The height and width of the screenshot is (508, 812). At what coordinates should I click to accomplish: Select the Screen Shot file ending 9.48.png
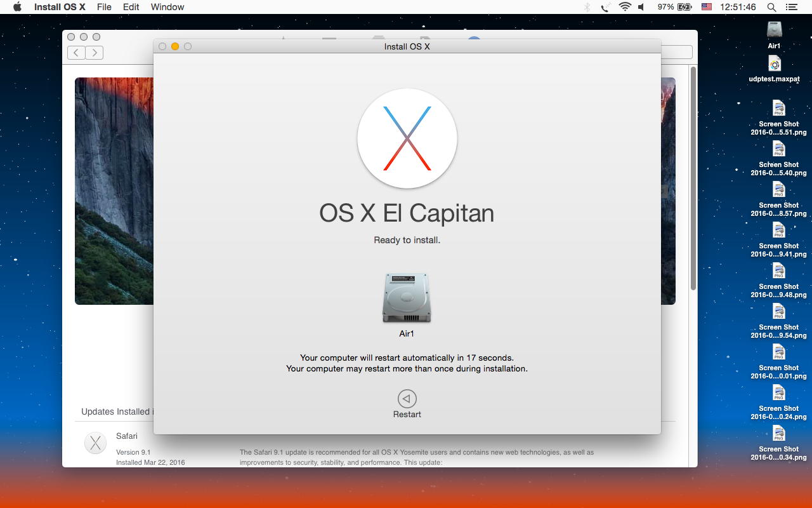tap(778, 272)
